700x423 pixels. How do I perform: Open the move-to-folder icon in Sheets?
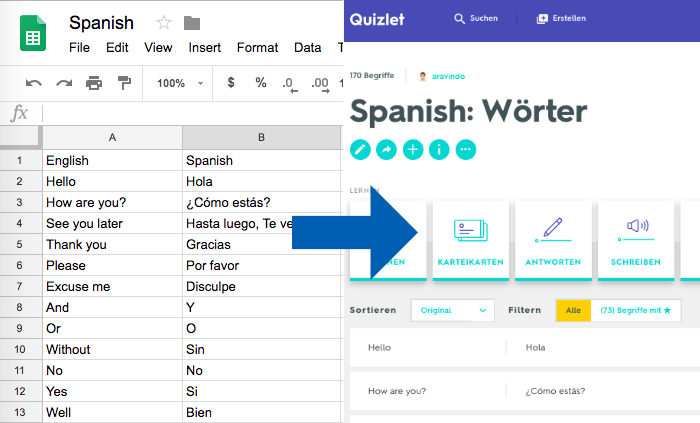pyautogui.click(x=192, y=23)
